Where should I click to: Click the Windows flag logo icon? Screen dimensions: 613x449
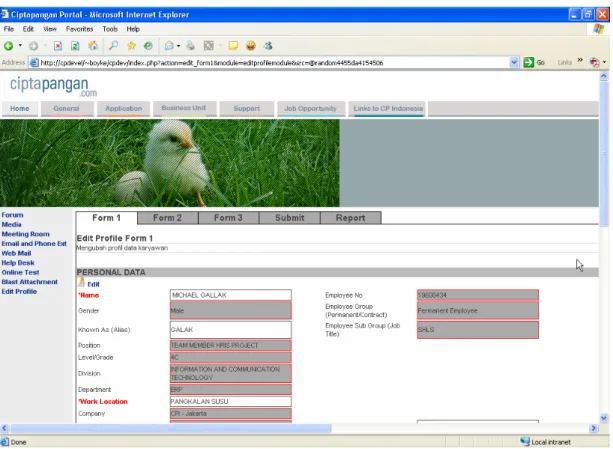click(x=598, y=29)
